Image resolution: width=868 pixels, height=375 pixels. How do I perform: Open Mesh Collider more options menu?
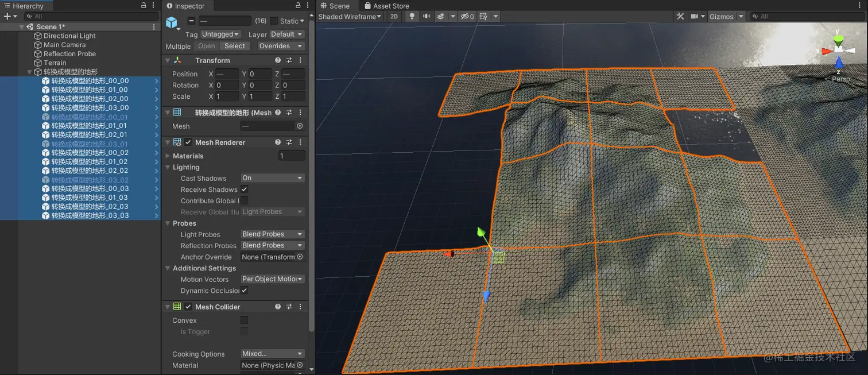point(300,307)
